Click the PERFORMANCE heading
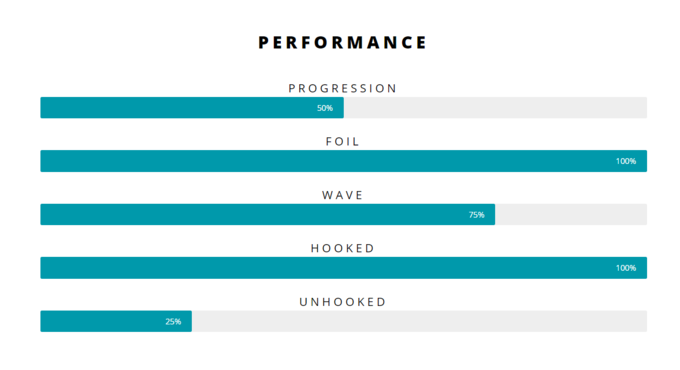The image size is (680, 370). 343,43
